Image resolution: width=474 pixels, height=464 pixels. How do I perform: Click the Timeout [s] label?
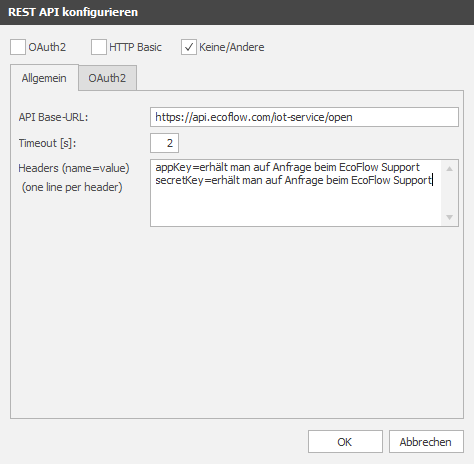click(x=47, y=143)
